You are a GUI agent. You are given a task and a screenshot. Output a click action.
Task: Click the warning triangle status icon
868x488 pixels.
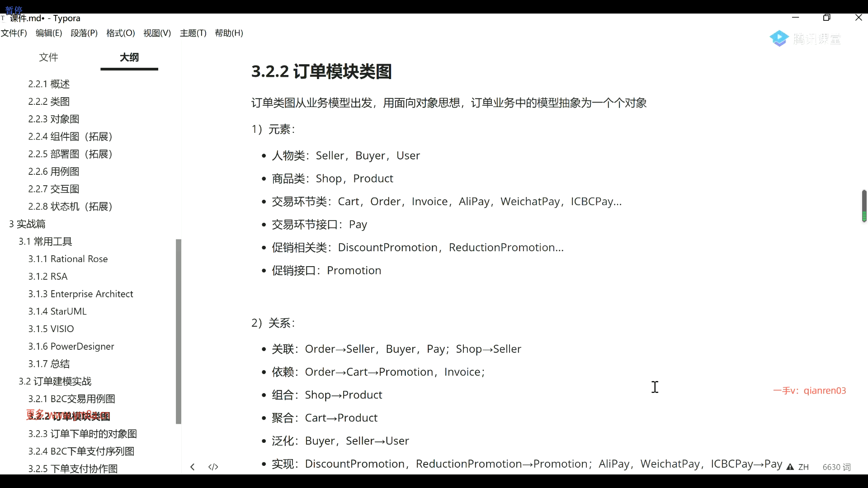point(790,467)
